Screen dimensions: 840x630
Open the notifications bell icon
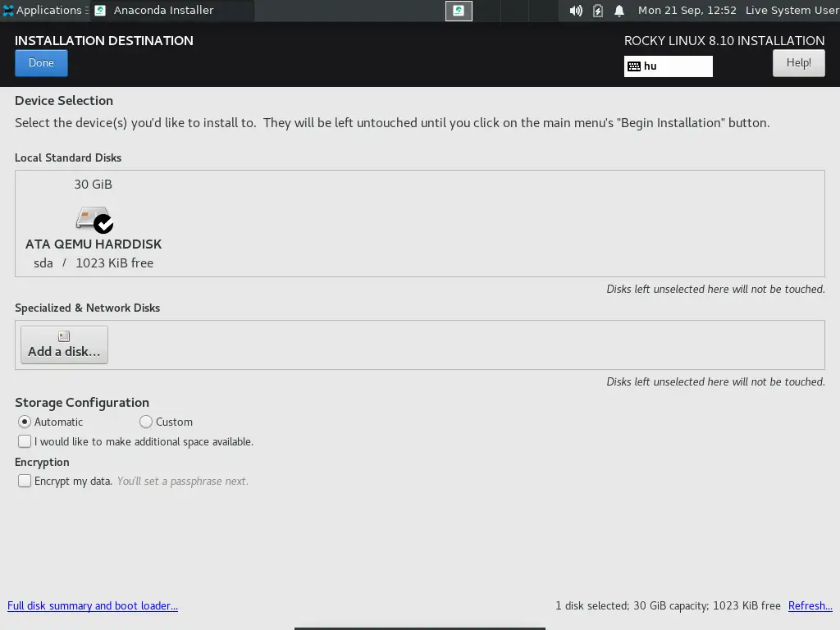point(619,11)
